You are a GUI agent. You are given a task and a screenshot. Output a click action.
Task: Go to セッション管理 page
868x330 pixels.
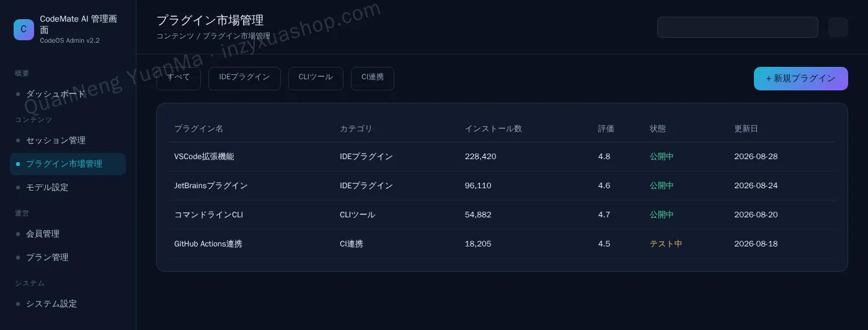click(x=68, y=141)
